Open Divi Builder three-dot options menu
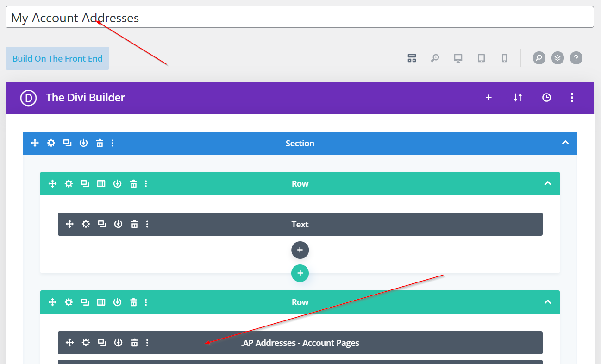Image resolution: width=601 pixels, height=364 pixels. (x=572, y=97)
